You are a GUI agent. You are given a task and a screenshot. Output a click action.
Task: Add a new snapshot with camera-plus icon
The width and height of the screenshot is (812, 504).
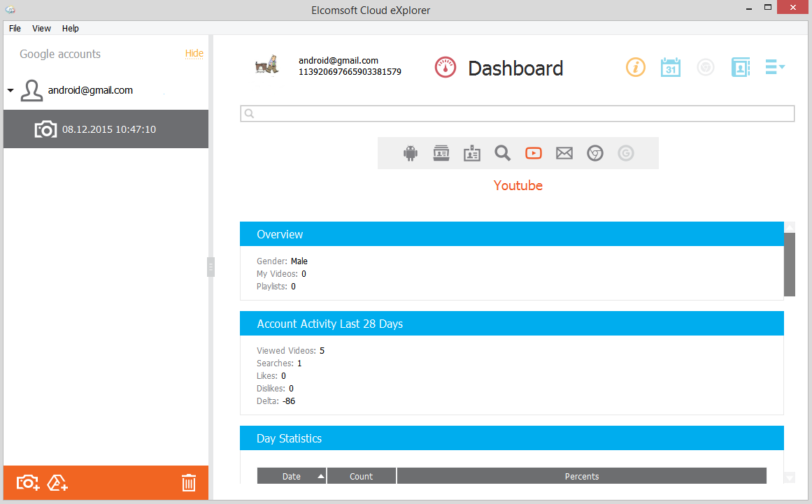click(28, 483)
